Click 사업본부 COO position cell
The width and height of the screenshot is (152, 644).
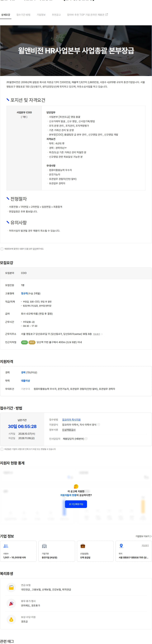pos(24,148)
